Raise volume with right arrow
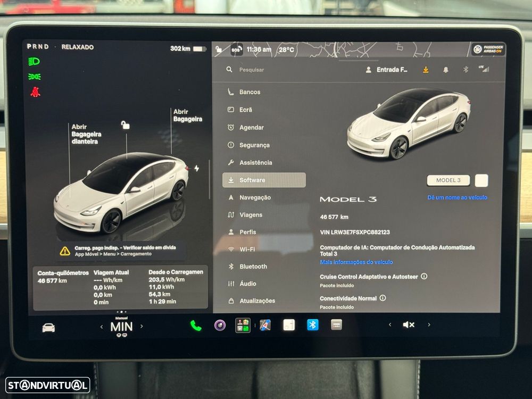Viewport: 532px width, 399px height. click(429, 325)
